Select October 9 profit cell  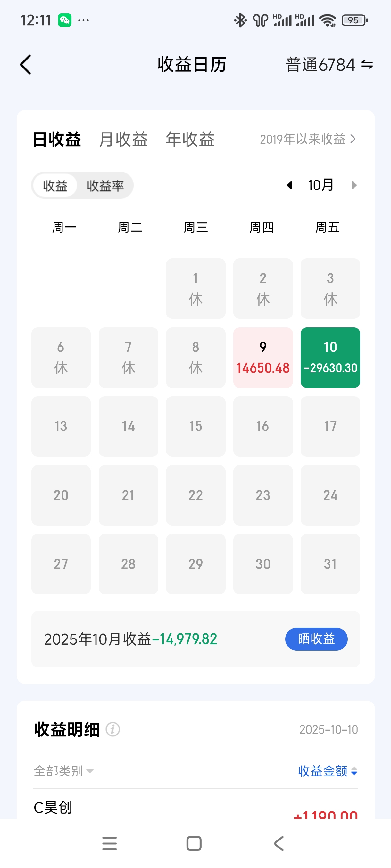click(x=263, y=358)
